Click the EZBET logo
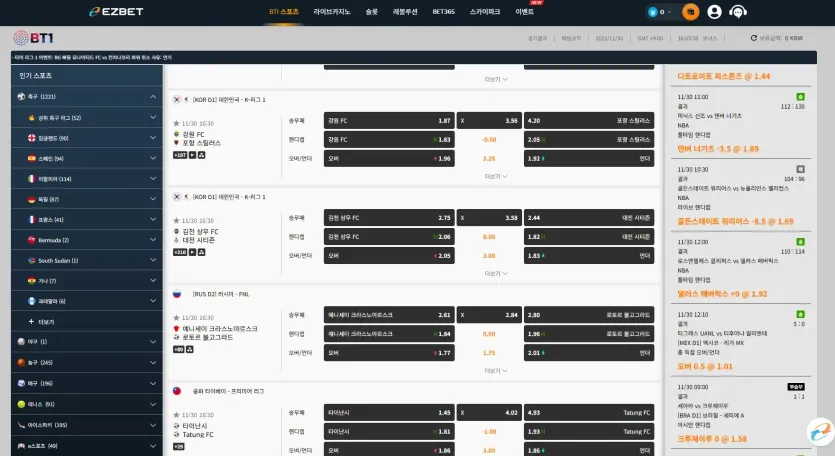The width and height of the screenshot is (835, 456). pos(116,11)
